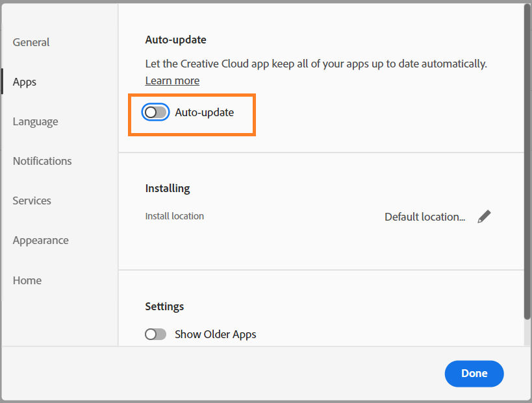Click the Installing section heading
532x403 pixels.
(x=168, y=188)
